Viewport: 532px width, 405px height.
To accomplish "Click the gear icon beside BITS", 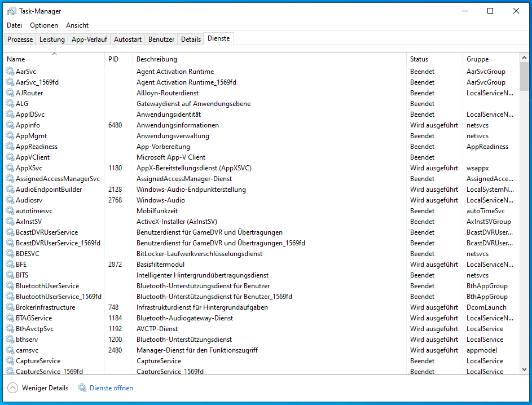I will 10,275.
